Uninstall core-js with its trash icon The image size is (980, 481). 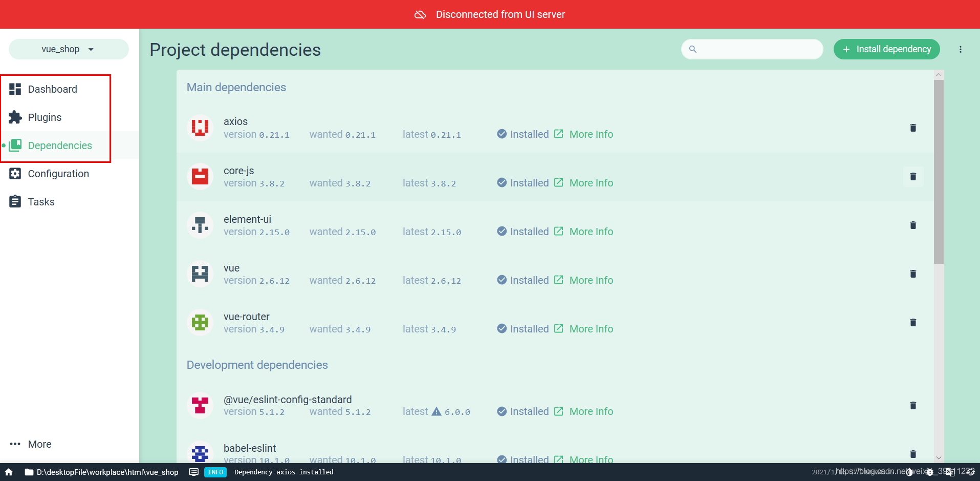pos(913,176)
